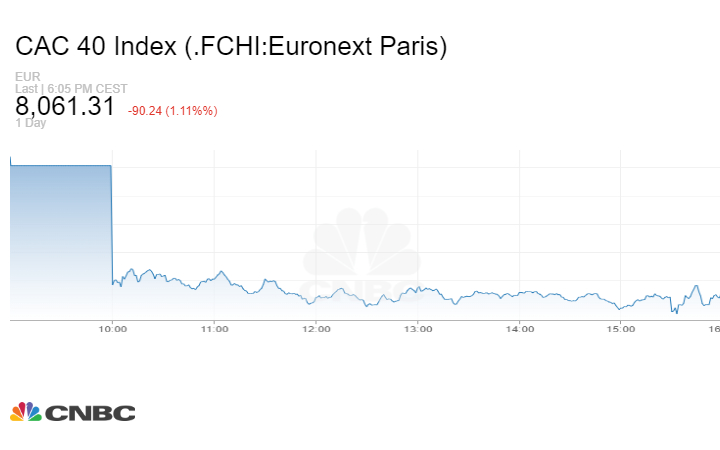Click the 13:00 time axis label
Image resolution: width=720 pixels, height=450 pixels.
[417, 329]
